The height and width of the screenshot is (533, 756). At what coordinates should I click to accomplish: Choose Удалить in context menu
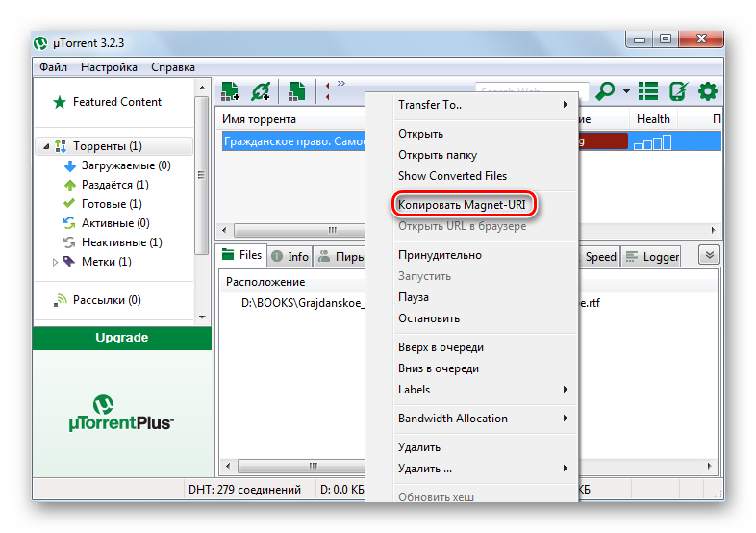pyautogui.click(x=486, y=447)
